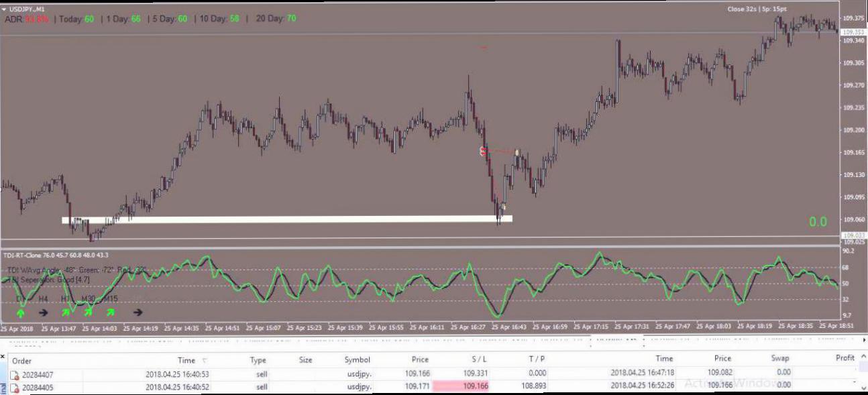
Task: Open the USDJPY.,M1 chart menu arrow
Action: click(x=4, y=9)
